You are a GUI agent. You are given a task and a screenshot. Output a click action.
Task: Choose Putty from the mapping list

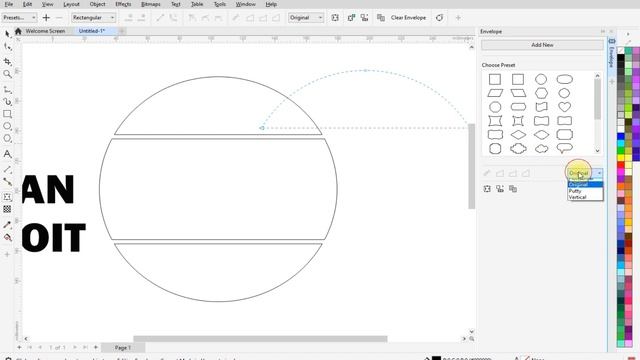(585, 191)
